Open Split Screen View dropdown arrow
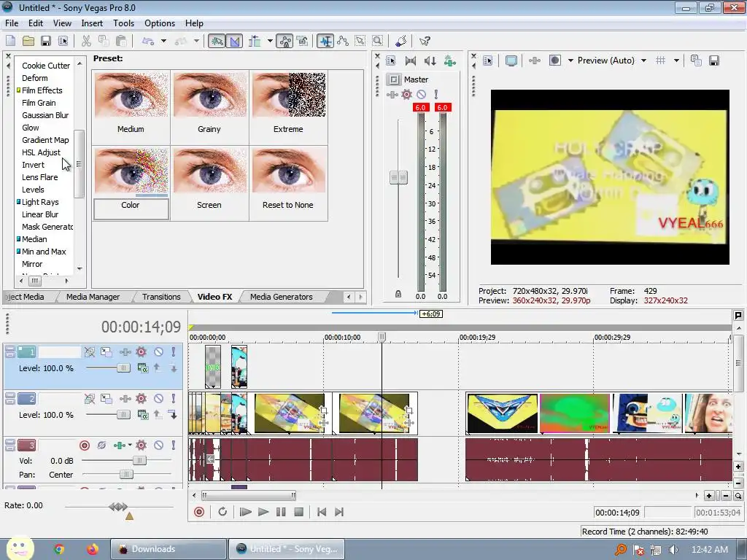Image resolution: width=747 pixels, height=560 pixels. (x=570, y=61)
